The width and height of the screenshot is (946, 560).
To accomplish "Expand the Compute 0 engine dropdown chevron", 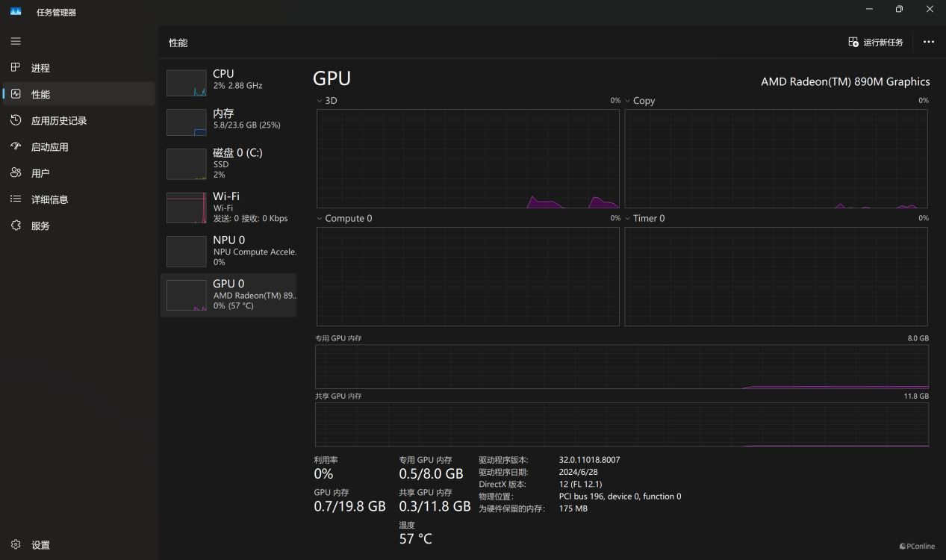I will (x=320, y=219).
